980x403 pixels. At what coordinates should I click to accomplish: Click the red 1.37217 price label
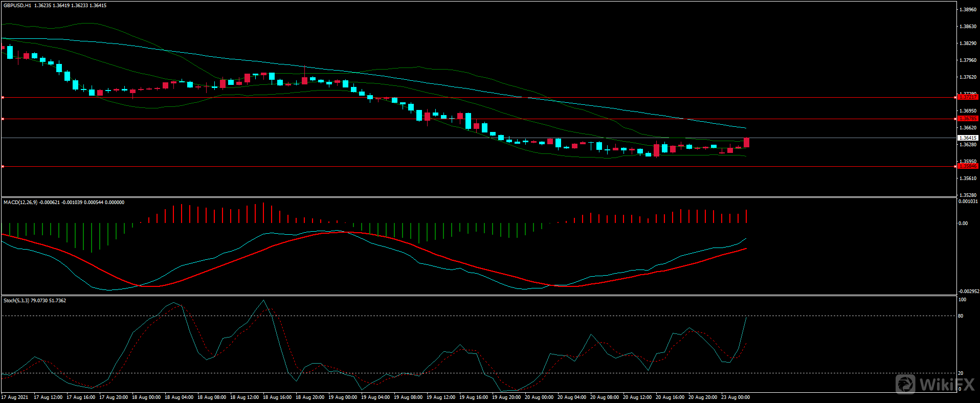pos(967,97)
